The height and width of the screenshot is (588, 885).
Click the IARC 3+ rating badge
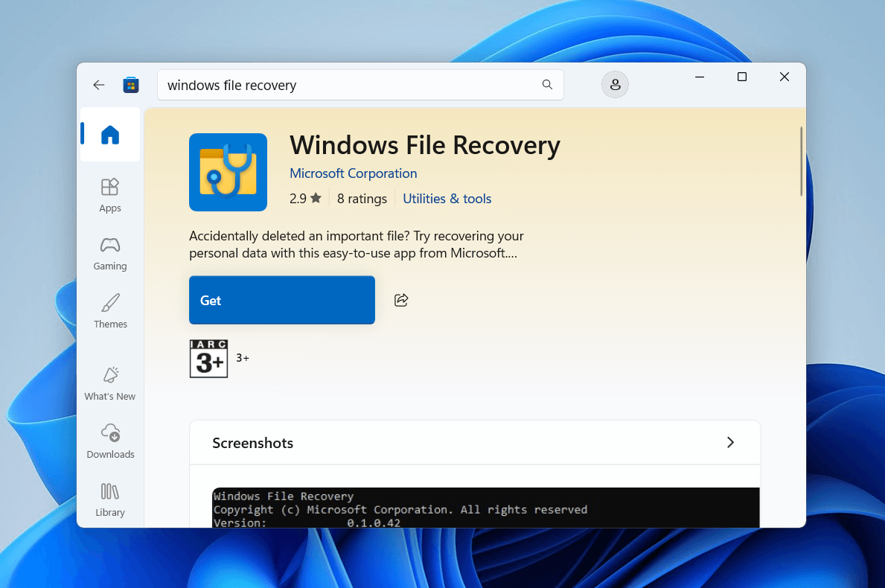[209, 359]
